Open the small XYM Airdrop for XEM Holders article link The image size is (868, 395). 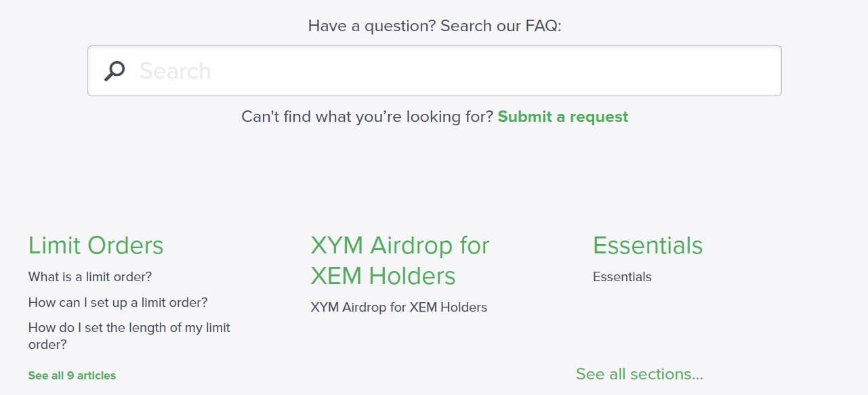[x=399, y=307]
